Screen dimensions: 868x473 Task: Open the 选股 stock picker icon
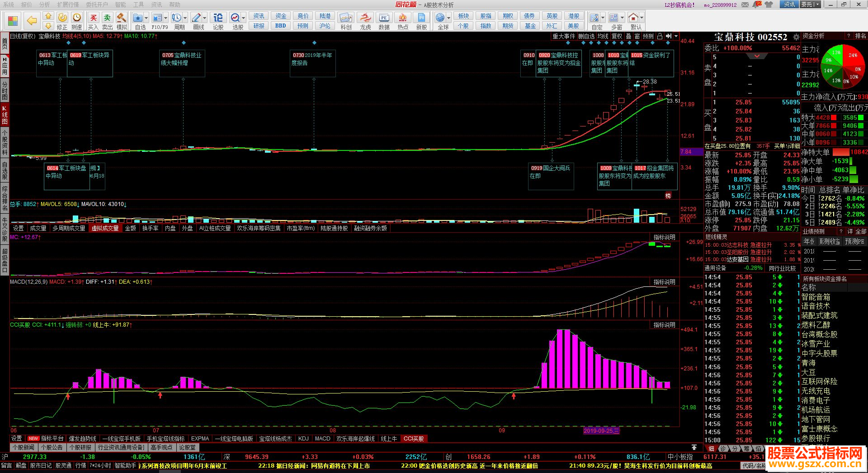point(235,18)
